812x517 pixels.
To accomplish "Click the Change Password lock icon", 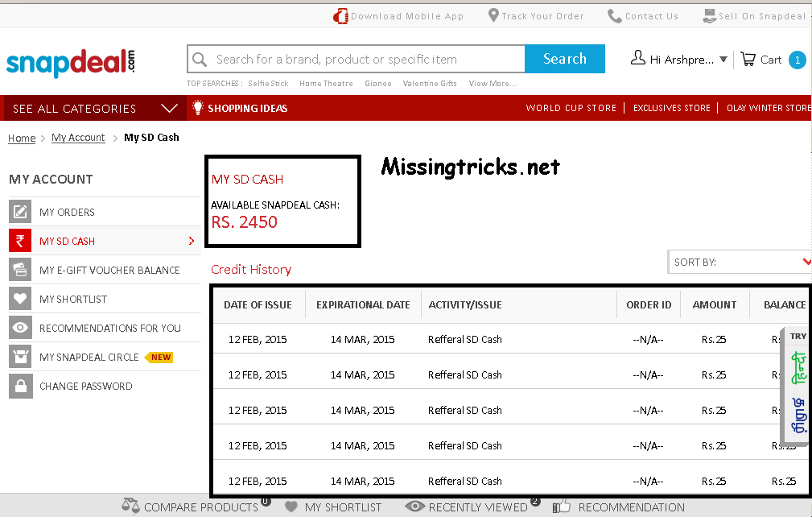I will [x=20, y=386].
